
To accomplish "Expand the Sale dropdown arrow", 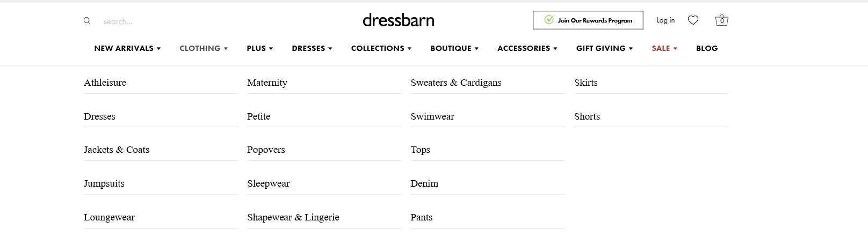I will click(x=675, y=49).
